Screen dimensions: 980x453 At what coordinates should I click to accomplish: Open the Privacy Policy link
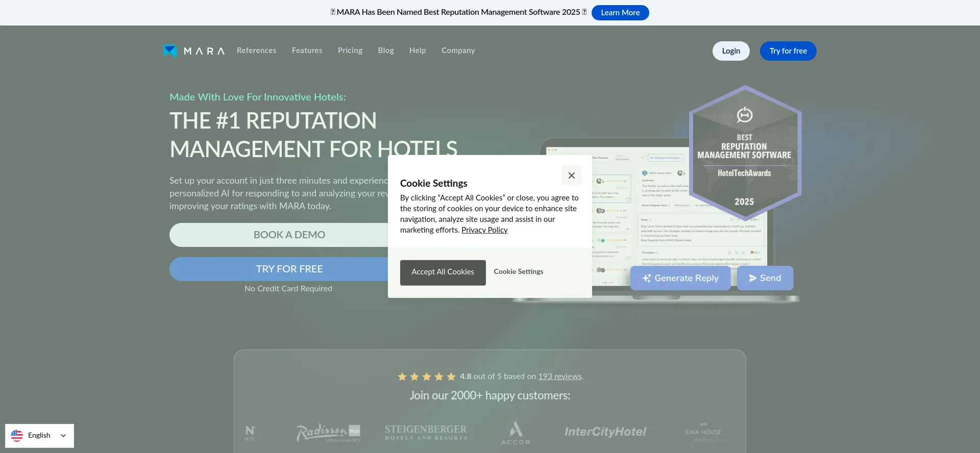pos(484,230)
